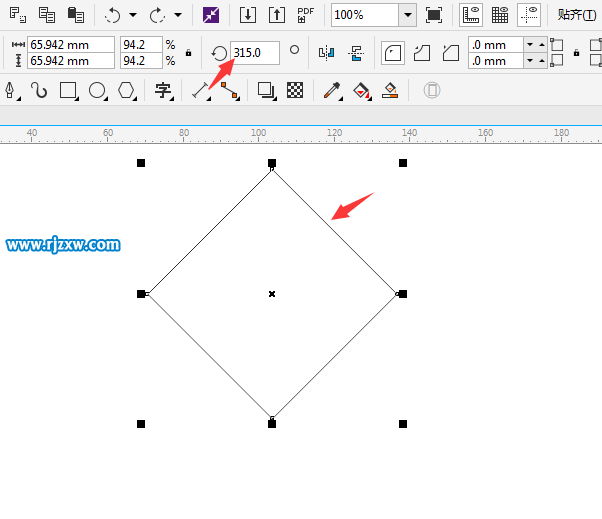Click the Import down-arrow icon

(248, 15)
